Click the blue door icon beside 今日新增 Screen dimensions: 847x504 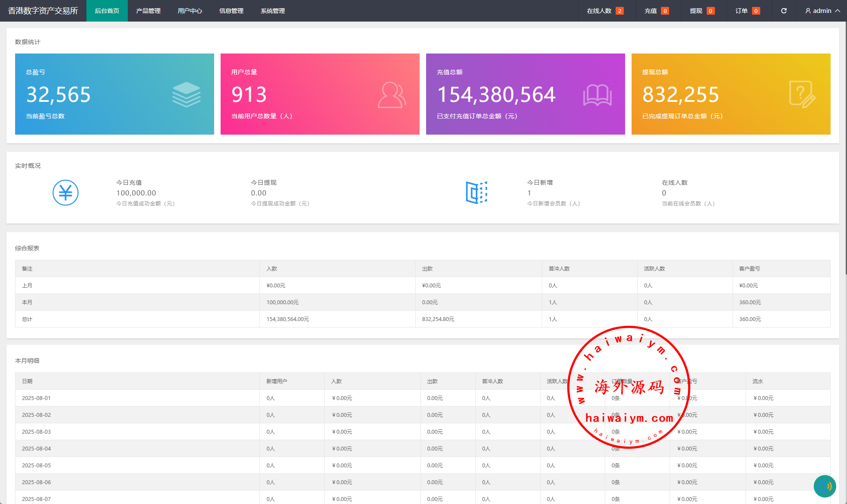pos(476,192)
